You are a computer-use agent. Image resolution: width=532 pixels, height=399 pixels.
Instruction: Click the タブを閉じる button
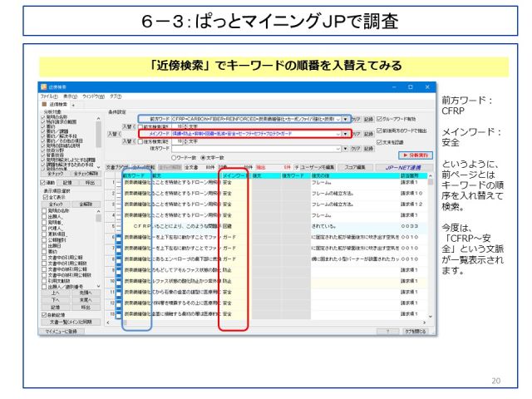click(x=416, y=331)
